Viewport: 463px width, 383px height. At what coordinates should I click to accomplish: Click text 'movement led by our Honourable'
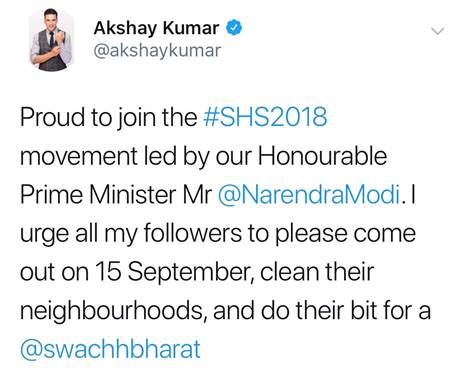click(204, 156)
